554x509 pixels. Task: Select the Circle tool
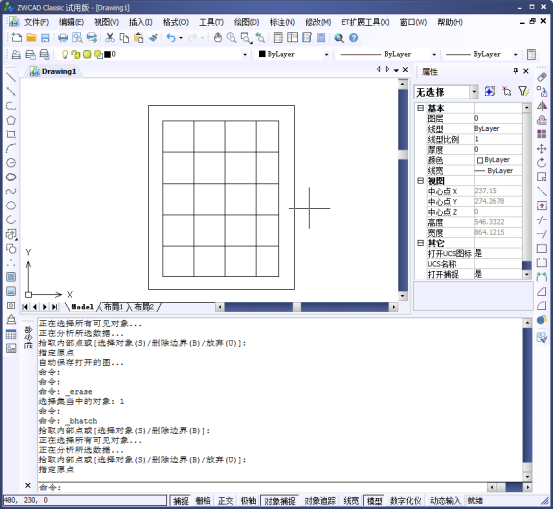11,162
